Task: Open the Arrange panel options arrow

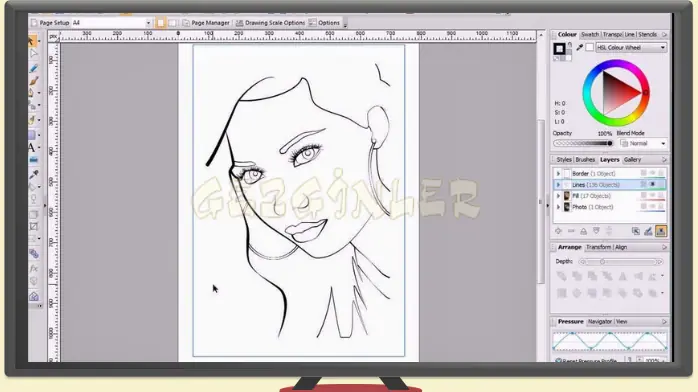Action: coord(664,247)
